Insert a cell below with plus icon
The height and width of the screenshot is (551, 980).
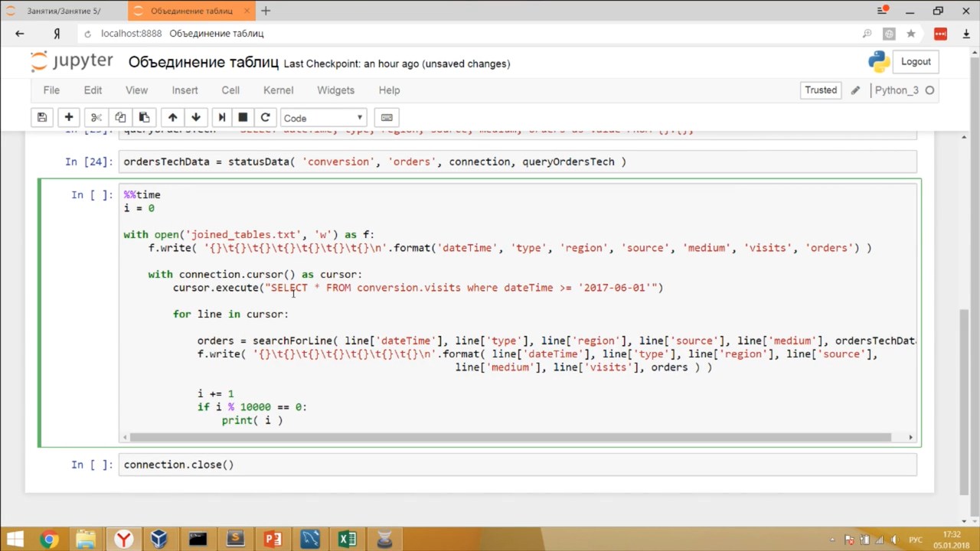(69, 117)
